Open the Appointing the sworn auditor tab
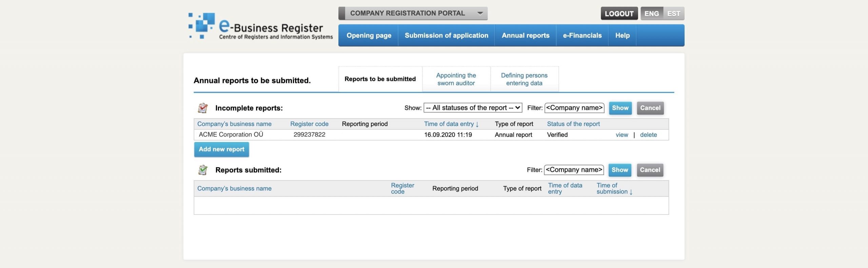The image size is (868, 268). pyautogui.click(x=456, y=79)
